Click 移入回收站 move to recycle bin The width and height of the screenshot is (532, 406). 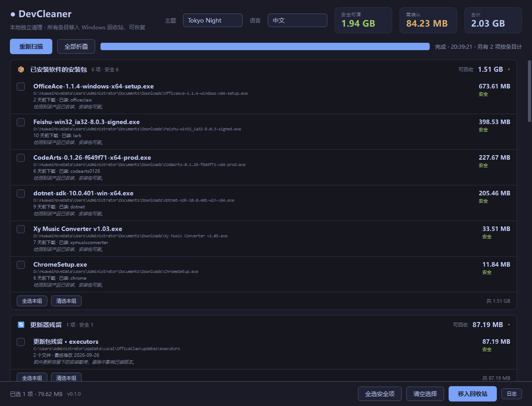pos(472,394)
